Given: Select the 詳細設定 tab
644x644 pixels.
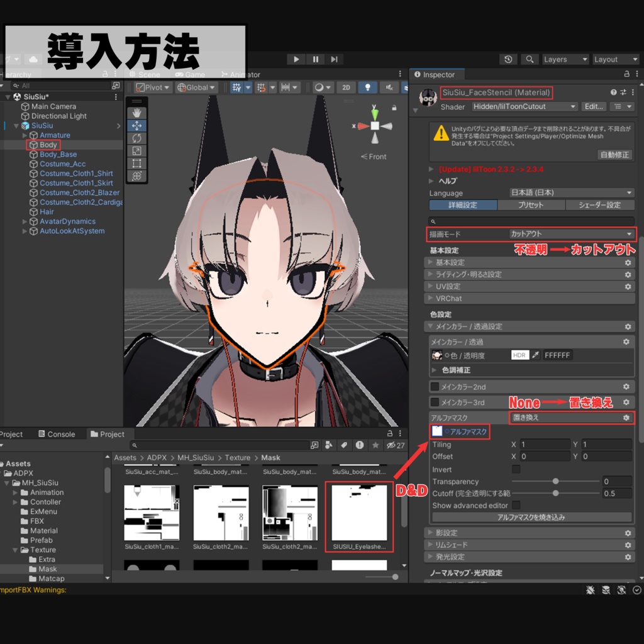Looking at the screenshot, I should click(463, 204).
